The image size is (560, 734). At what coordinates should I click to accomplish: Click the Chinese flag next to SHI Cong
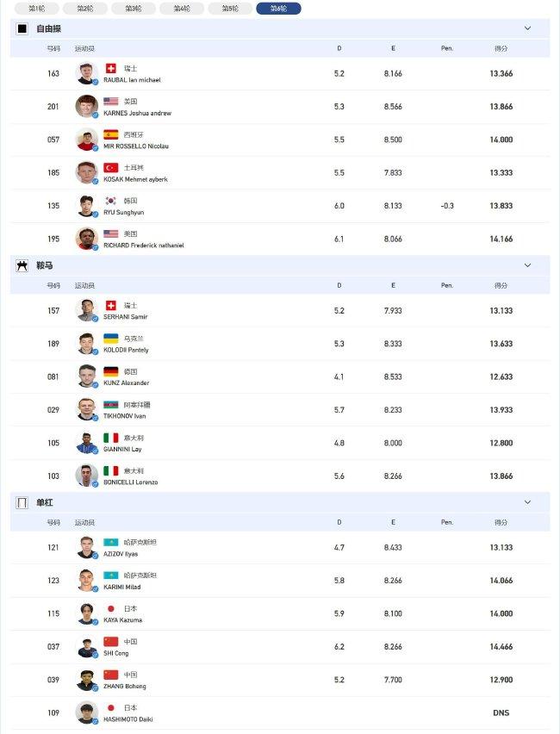111,641
